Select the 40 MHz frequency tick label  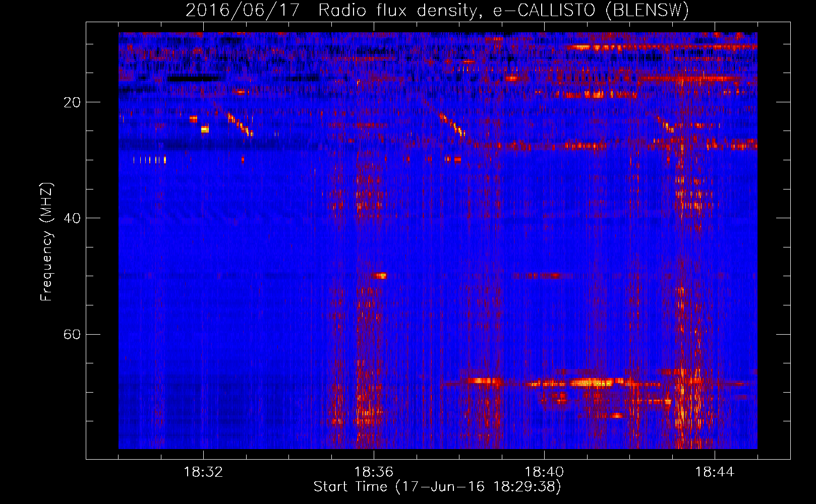[x=72, y=218]
